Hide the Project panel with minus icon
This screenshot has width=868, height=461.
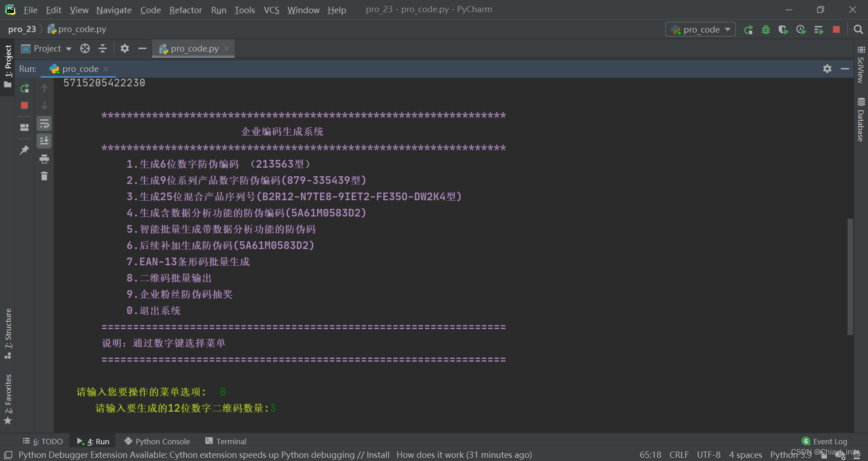[x=142, y=48]
